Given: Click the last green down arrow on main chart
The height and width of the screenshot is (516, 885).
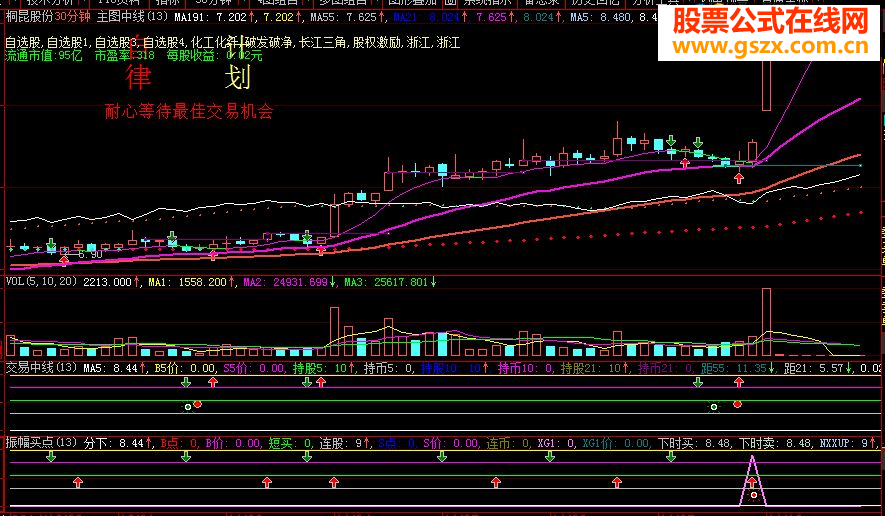Looking at the screenshot, I should tap(698, 141).
